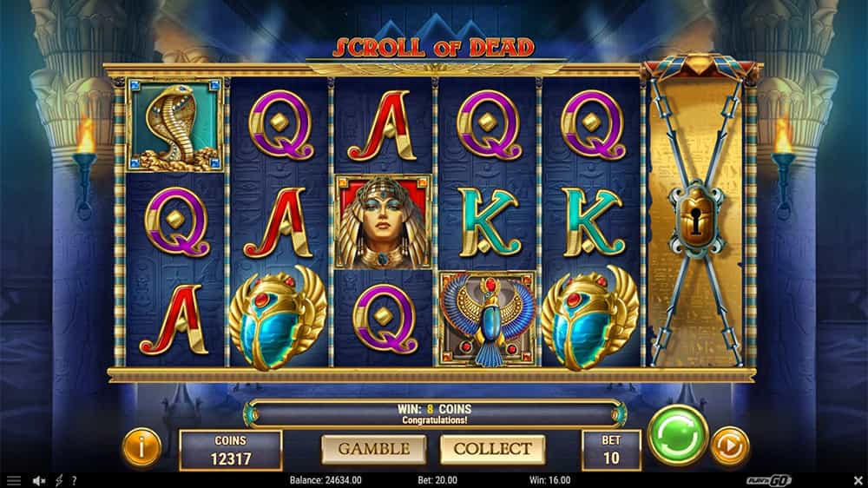Click the green spin button
The width and height of the screenshot is (868, 488).
pos(678,435)
